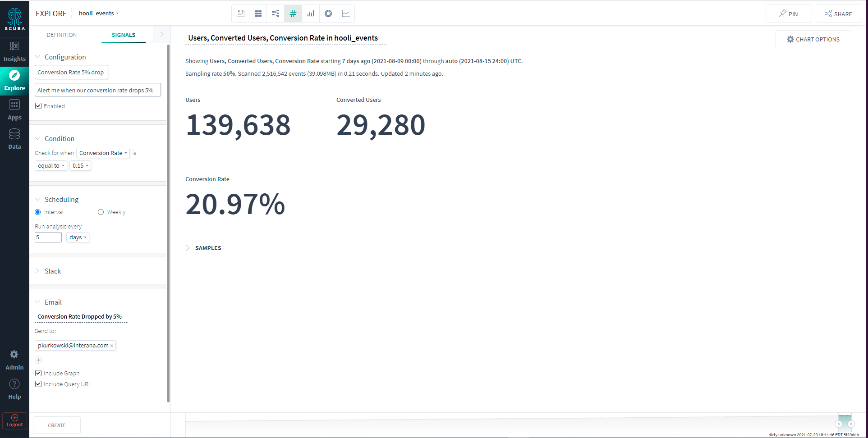Remove pkurkowski@interana.com recipient
This screenshot has height=438, width=868.
coord(112,346)
